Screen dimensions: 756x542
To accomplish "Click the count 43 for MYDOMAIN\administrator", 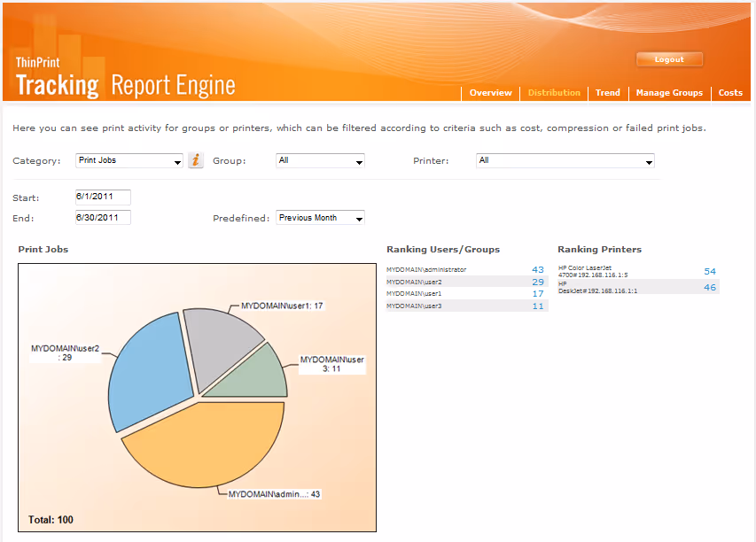I will point(536,269).
